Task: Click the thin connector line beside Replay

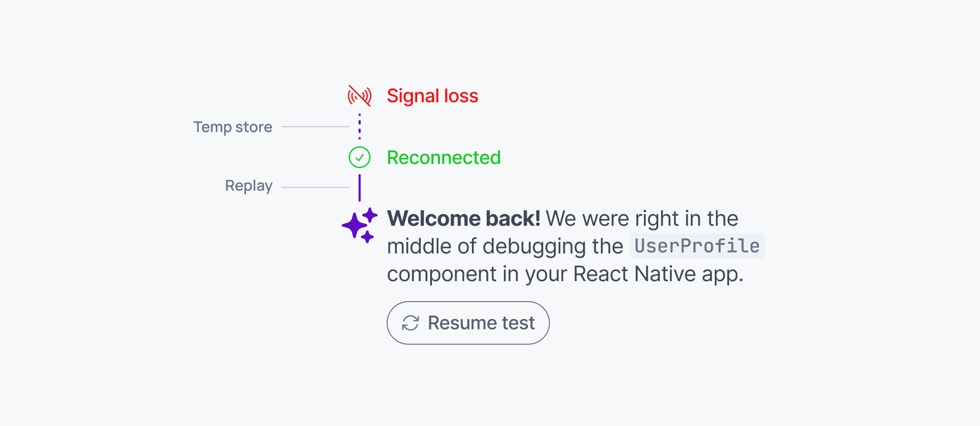Action: 315,187
